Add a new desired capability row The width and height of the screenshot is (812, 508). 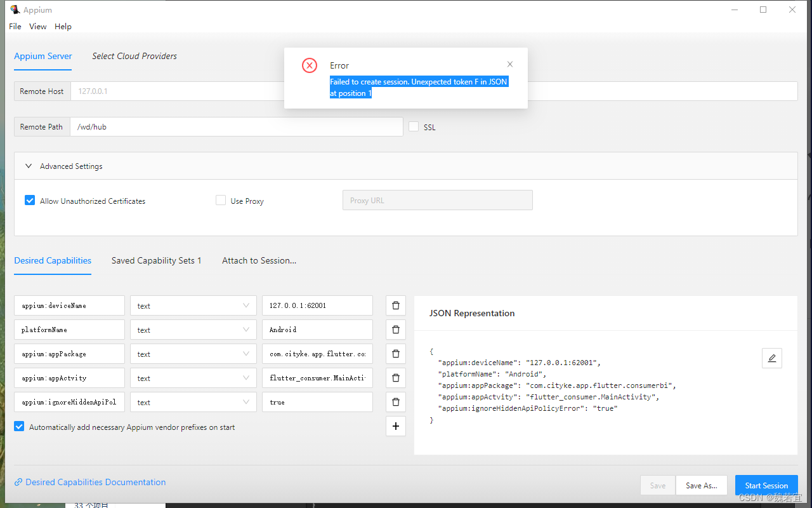(x=395, y=425)
